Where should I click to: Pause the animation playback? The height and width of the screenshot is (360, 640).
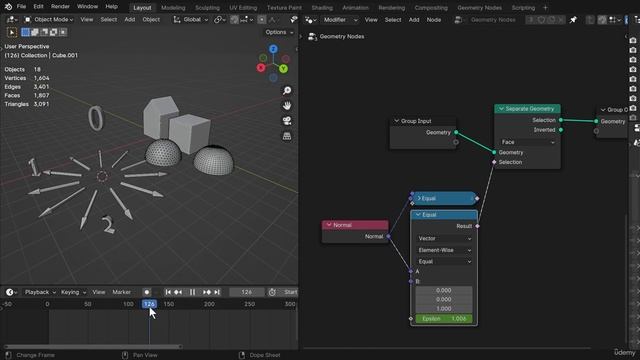pos(192,292)
